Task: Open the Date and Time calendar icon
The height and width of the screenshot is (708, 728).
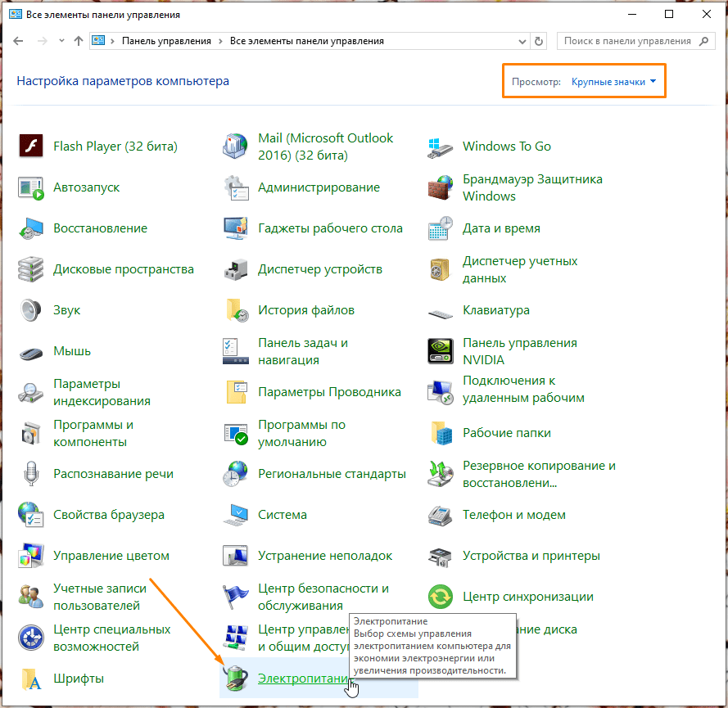Action: click(440, 228)
